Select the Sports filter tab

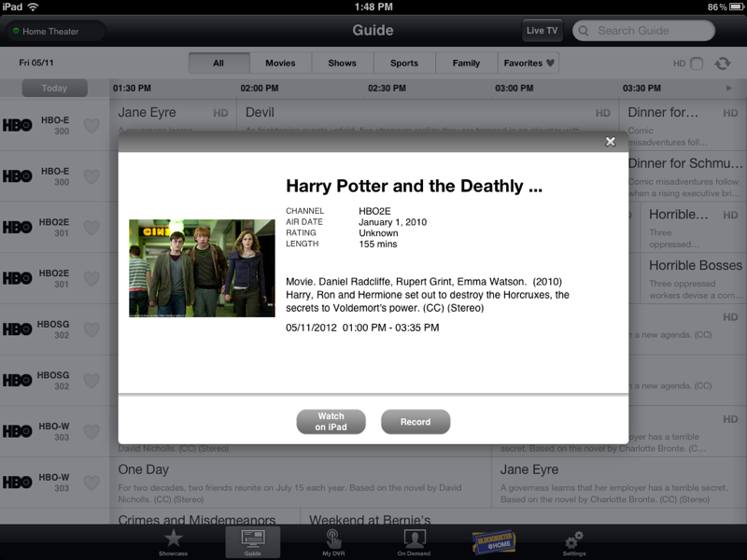tap(404, 63)
